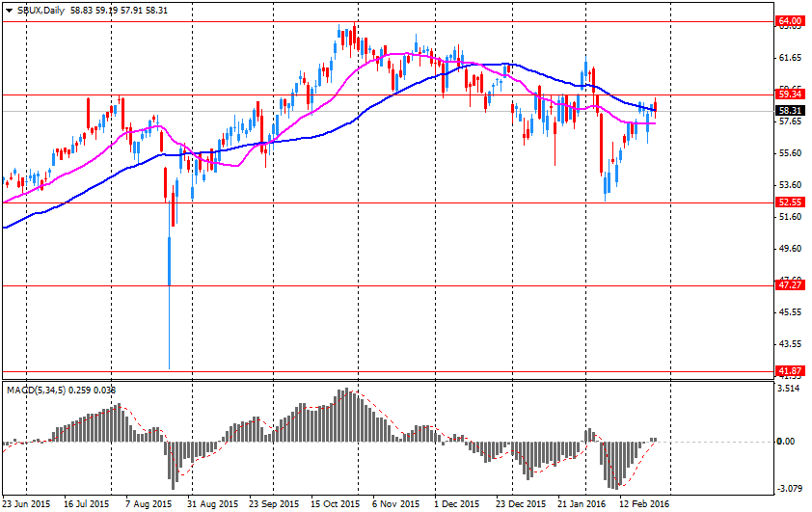812x512 pixels.
Task: Click the MACD scale value -3.079
Action: [789, 488]
